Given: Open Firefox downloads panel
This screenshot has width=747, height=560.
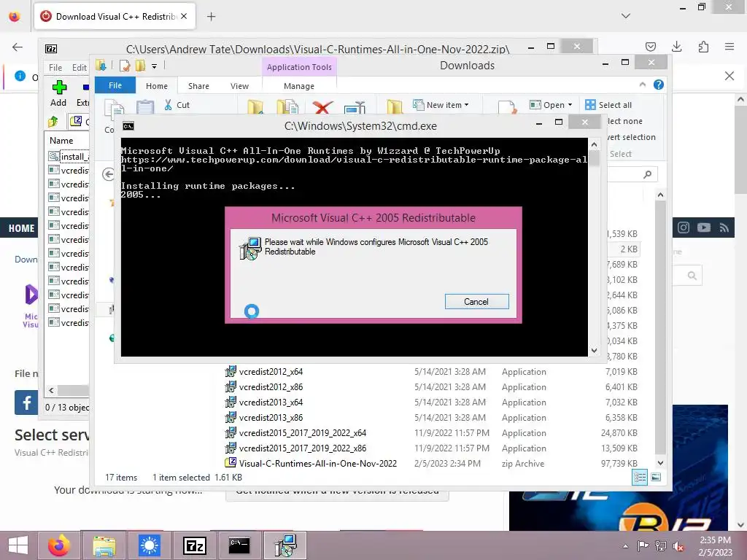Looking at the screenshot, I should [676, 47].
